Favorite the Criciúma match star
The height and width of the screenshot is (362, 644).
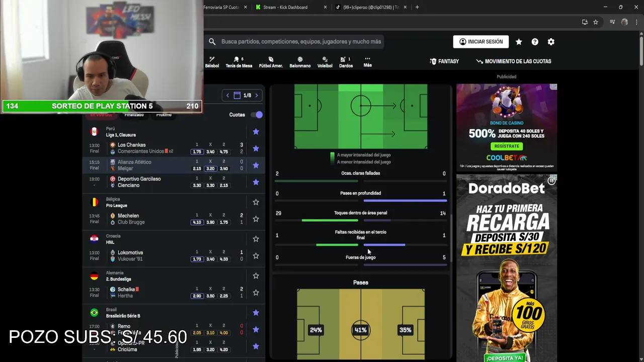coord(256,346)
